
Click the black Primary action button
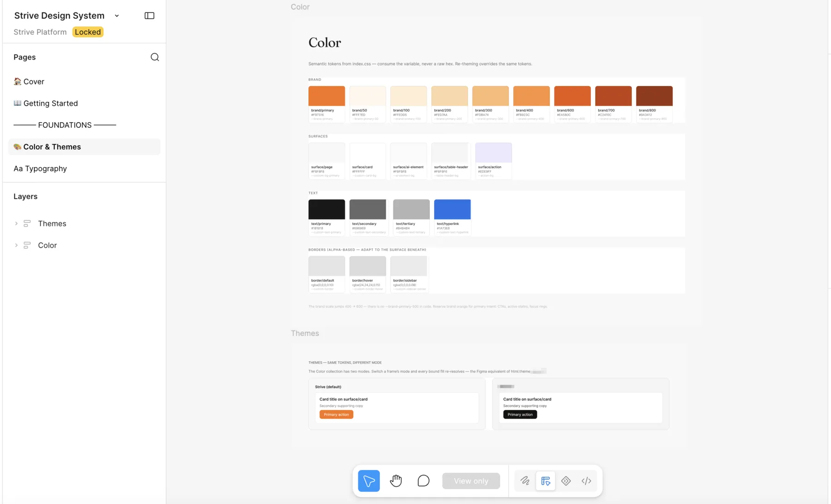click(520, 414)
